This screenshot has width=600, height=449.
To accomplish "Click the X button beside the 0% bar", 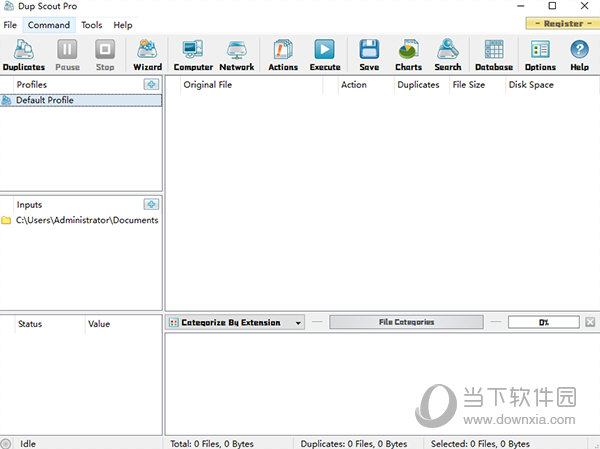I will pyautogui.click(x=590, y=322).
